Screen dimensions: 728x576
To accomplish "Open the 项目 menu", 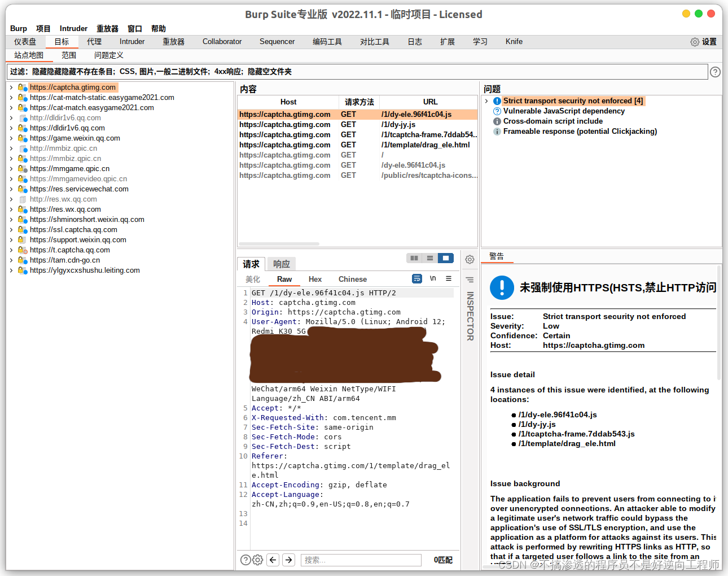I will [43, 29].
